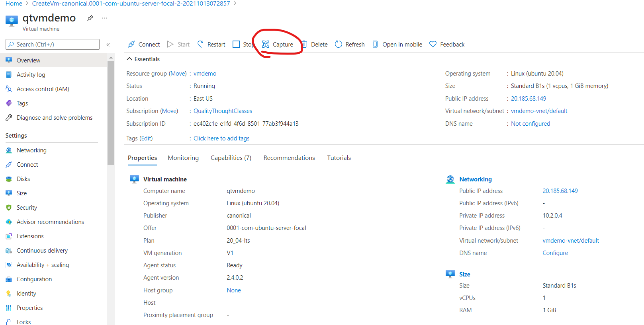Switch to the Monitoring tab
This screenshot has width=644, height=325.
[x=183, y=158]
